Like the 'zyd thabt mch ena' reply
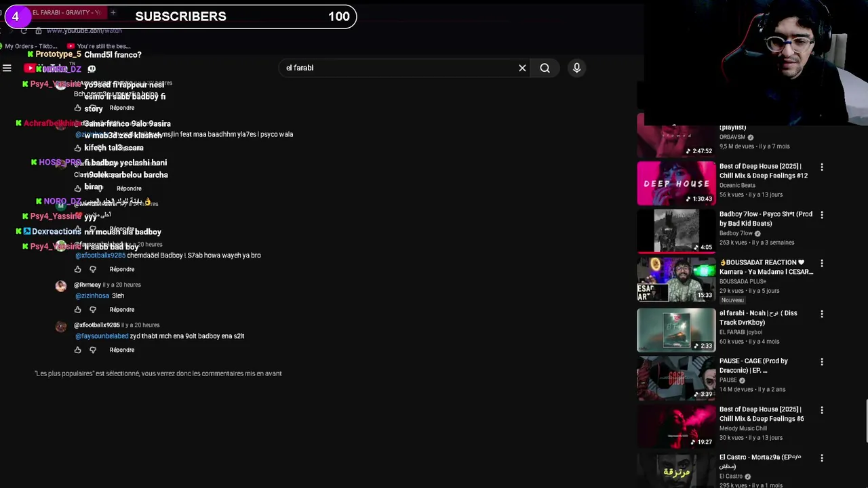The width and height of the screenshot is (868, 488). point(77,350)
